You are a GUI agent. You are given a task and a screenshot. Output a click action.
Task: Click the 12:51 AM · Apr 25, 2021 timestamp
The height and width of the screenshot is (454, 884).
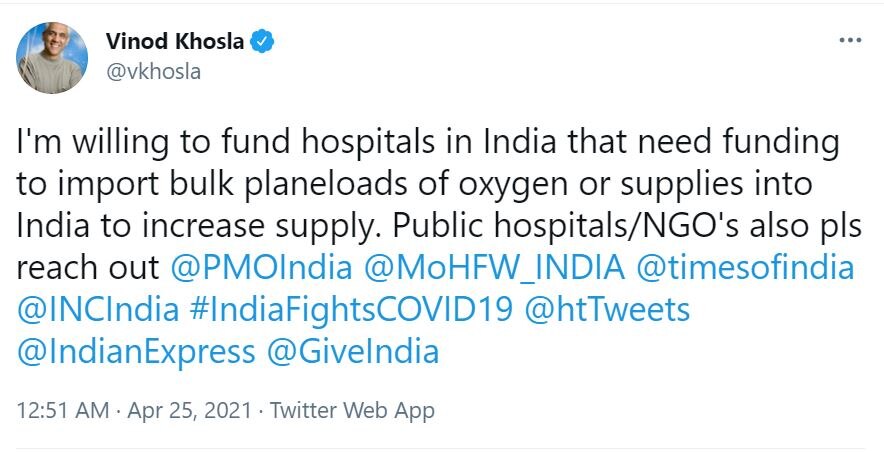click(x=133, y=410)
